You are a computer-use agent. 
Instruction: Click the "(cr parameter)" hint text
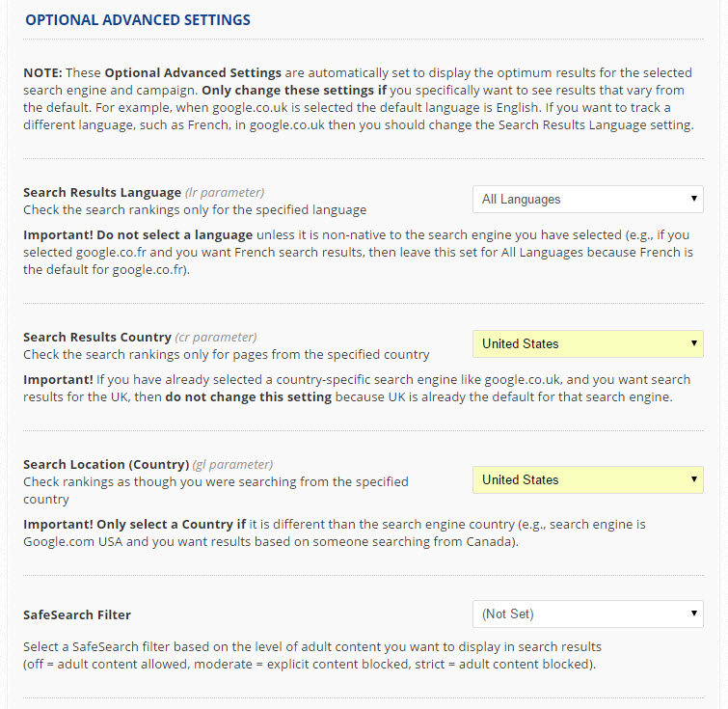pos(216,338)
